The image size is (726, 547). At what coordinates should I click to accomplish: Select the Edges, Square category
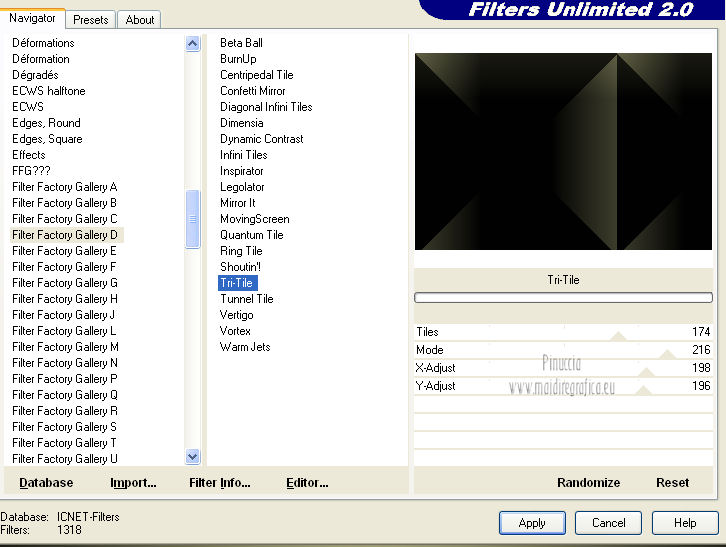pos(47,139)
